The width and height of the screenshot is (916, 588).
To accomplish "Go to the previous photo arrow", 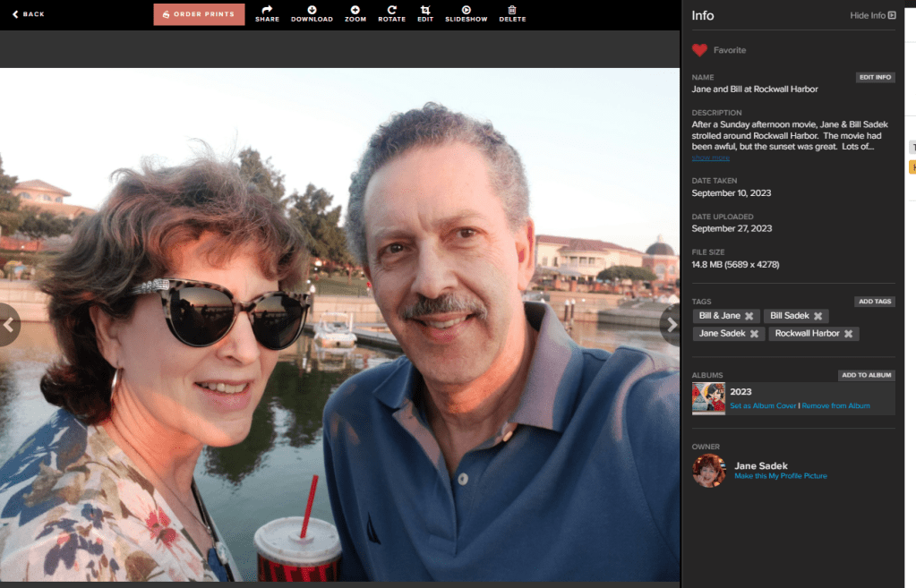I will click(x=9, y=324).
